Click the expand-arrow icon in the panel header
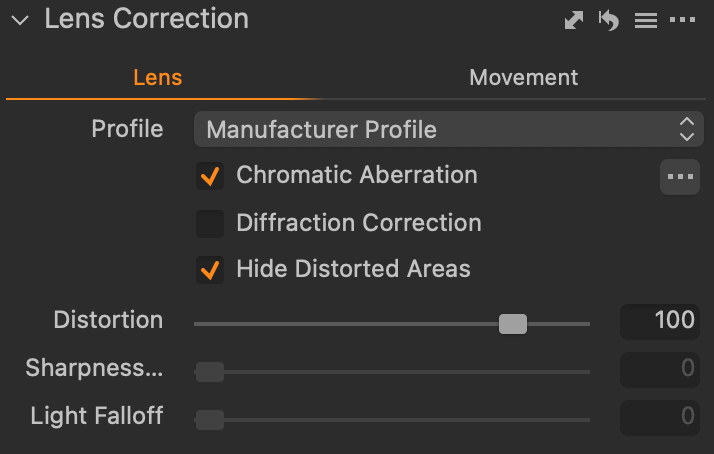Screen dimensions: 714x454 click(574, 20)
